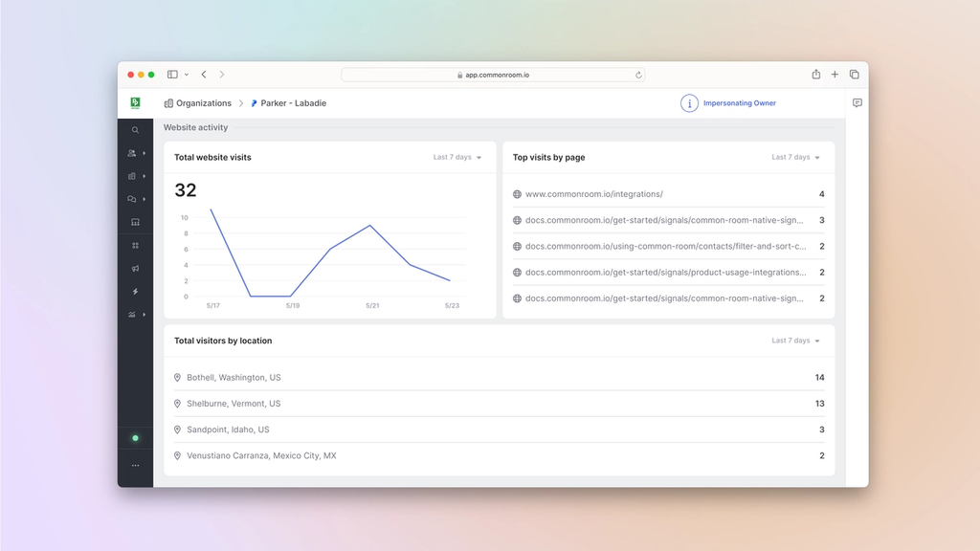980x551 pixels.
Task: Open Last 7 days dropdown for Top visits by page
Action: click(795, 158)
